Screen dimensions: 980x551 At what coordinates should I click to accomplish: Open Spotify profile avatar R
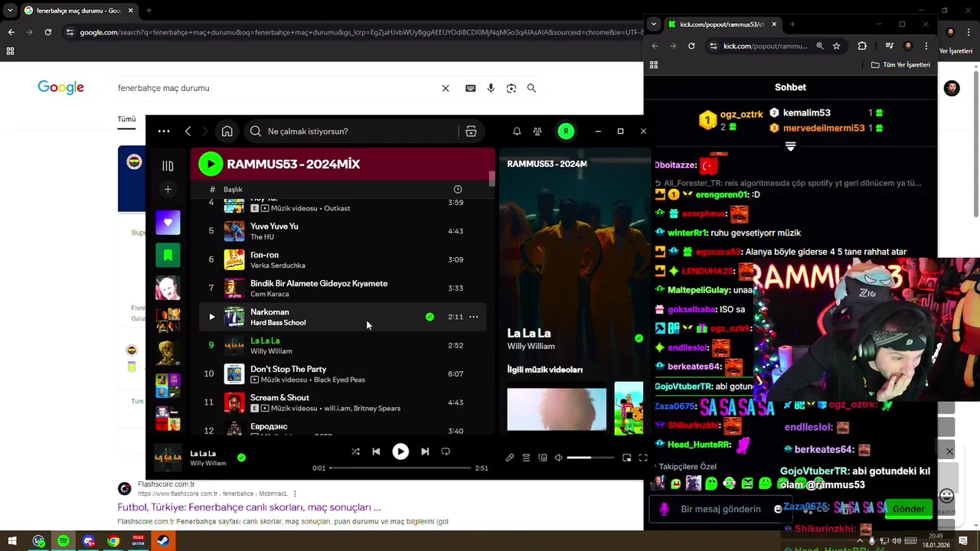point(566,131)
